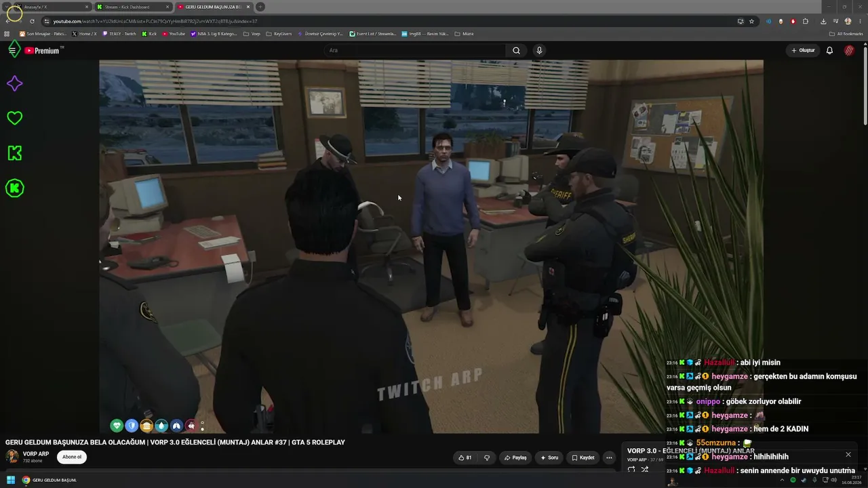
Task: Open the All Bookmarks folder
Action: point(846,34)
